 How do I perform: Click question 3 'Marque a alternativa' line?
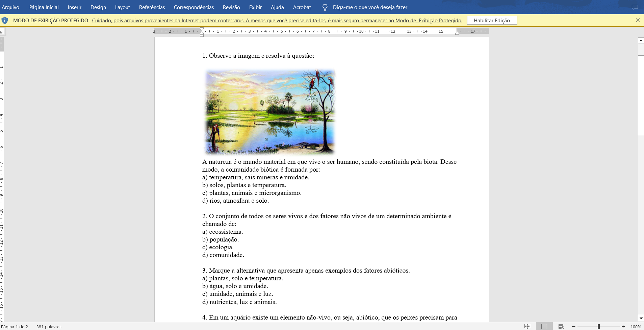tap(306, 271)
